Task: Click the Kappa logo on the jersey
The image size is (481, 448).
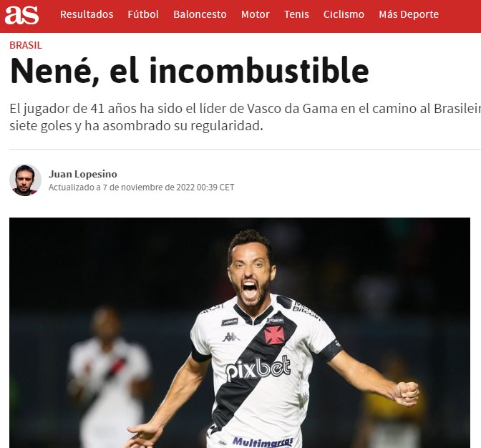Action: 231,337
